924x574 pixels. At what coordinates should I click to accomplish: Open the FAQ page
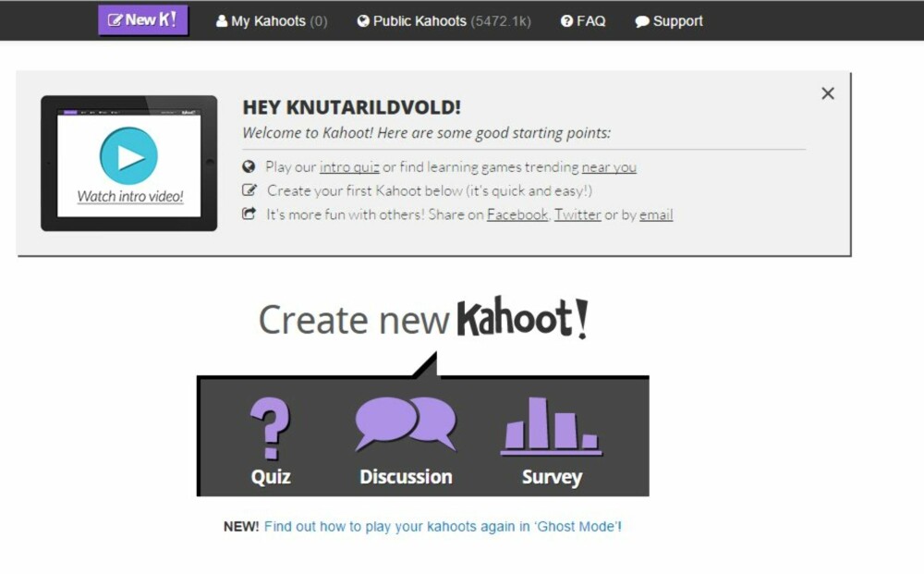click(583, 21)
